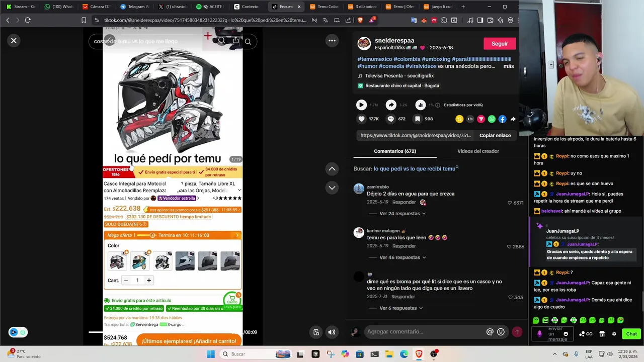Switch to the 'juego 6 cuc' browser tab
Viewport: 644px width, 362px height.
[x=438, y=7]
